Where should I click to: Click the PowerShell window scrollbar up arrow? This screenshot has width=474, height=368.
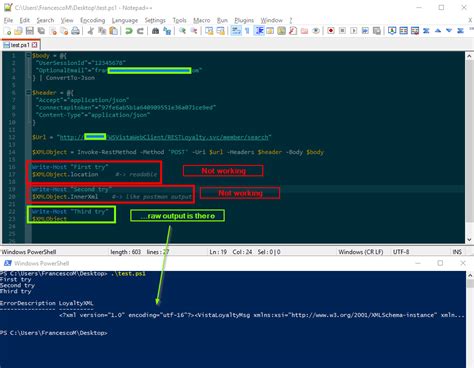pyautogui.click(x=470, y=275)
